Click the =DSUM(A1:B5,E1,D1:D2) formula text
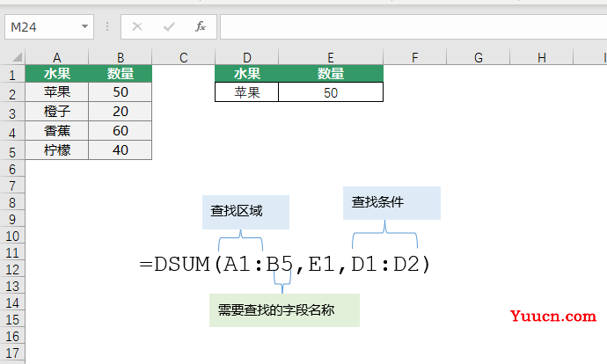607x364 pixels. [x=285, y=265]
